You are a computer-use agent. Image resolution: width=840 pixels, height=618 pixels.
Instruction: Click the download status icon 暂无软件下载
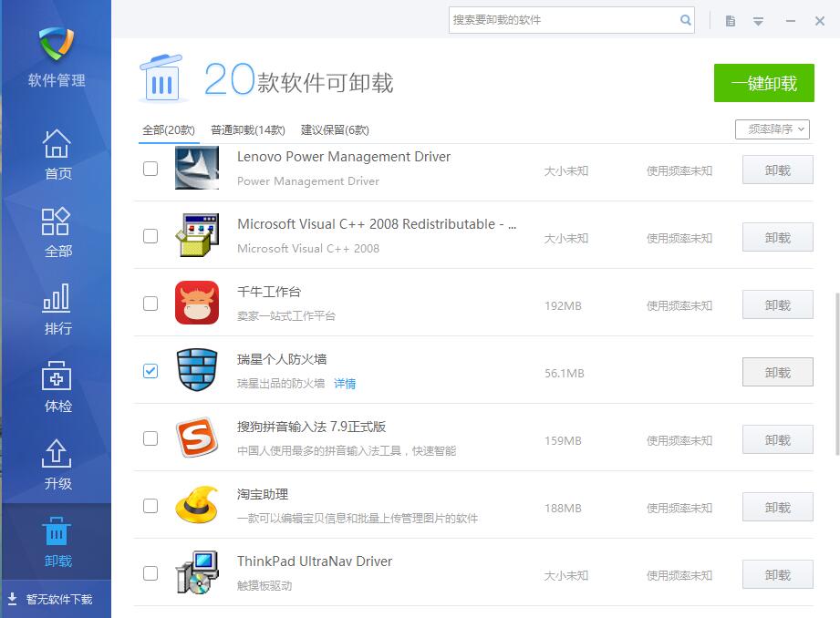[13, 599]
